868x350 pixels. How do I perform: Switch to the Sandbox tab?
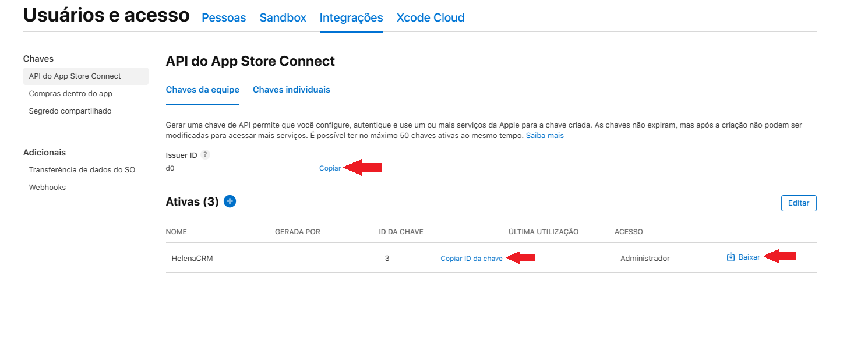point(283,18)
